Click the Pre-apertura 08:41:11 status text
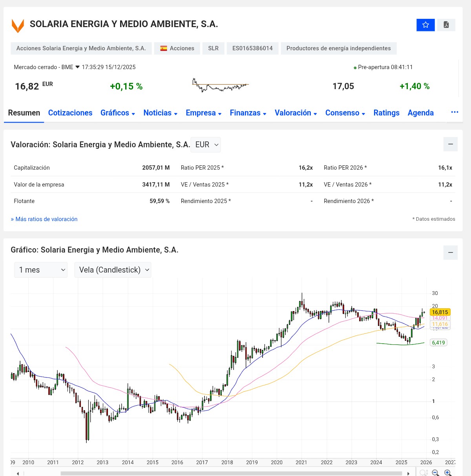The image size is (471, 476). point(385,67)
